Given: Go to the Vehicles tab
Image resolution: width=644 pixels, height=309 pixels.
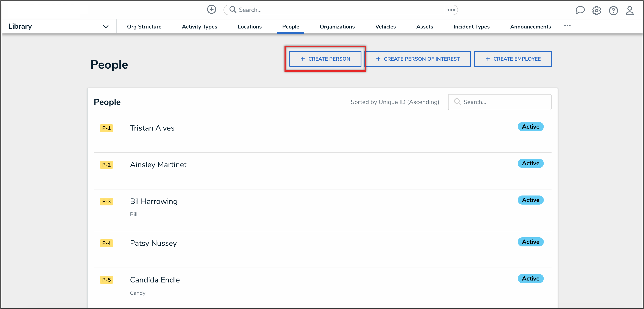Looking at the screenshot, I should click(x=385, y=27).
